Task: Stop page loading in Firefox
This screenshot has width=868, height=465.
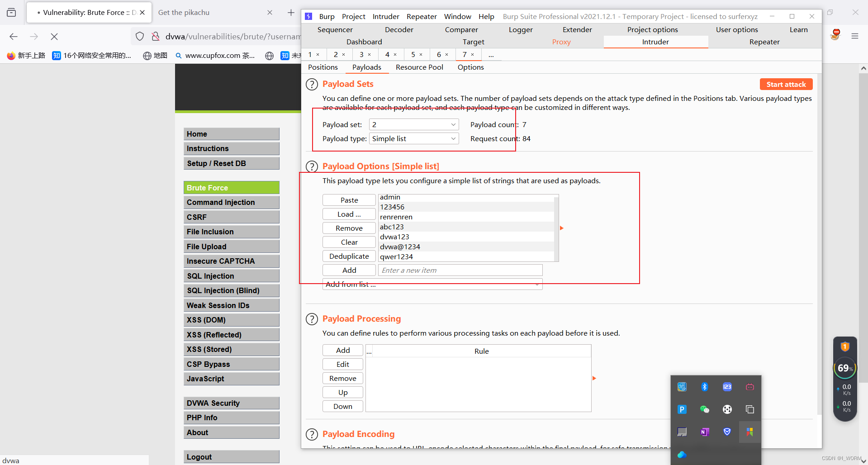Action: click(x=54, y=37)
